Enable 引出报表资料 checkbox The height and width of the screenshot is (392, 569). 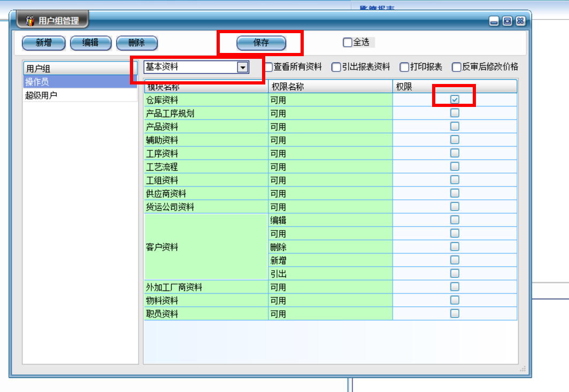336,67
